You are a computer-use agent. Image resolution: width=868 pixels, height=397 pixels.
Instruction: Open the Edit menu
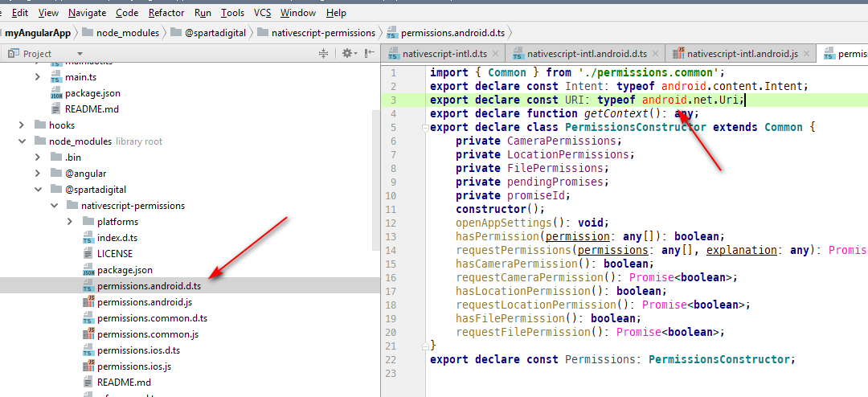[20, 13]
